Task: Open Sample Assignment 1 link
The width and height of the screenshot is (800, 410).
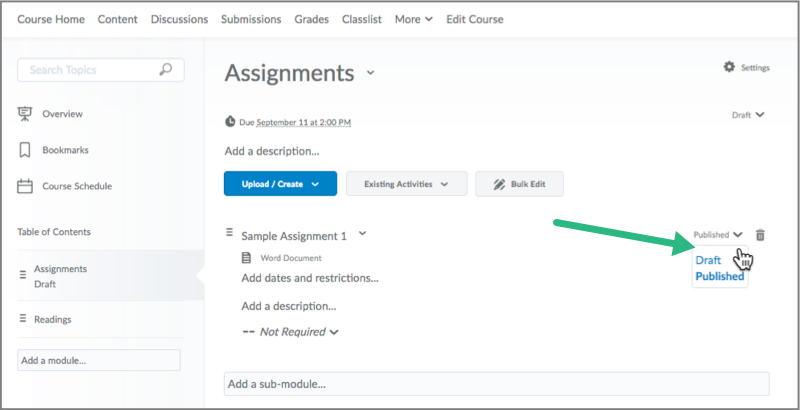Action: (294, 236)
